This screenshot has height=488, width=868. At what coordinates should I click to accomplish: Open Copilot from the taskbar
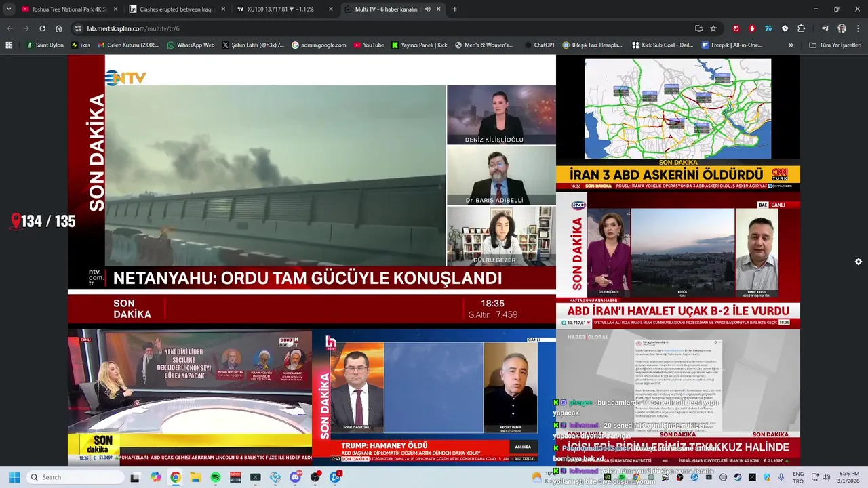[x=155, y=477]
